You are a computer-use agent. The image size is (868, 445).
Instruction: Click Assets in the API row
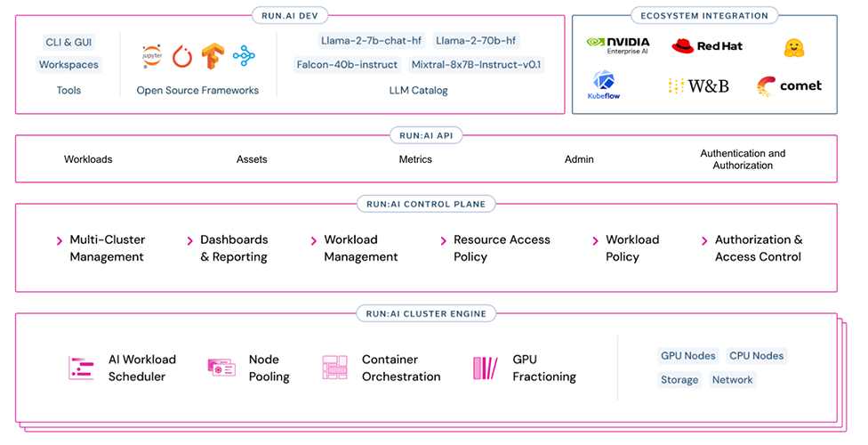(252, 159)
